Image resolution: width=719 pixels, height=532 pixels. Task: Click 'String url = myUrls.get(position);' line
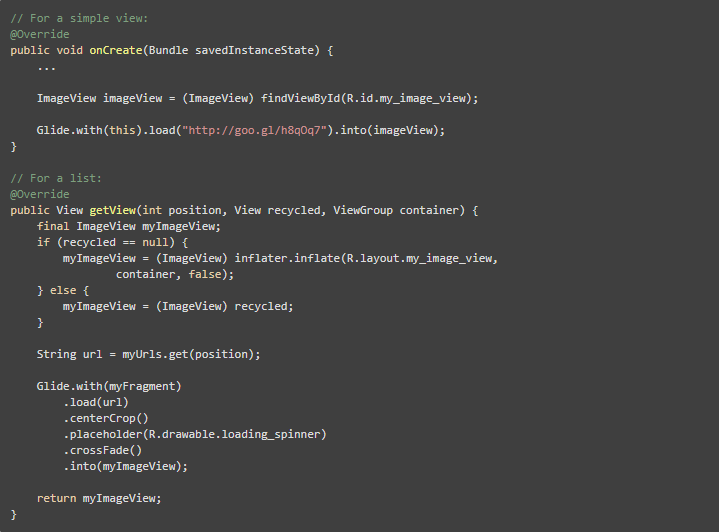(149, 355)
